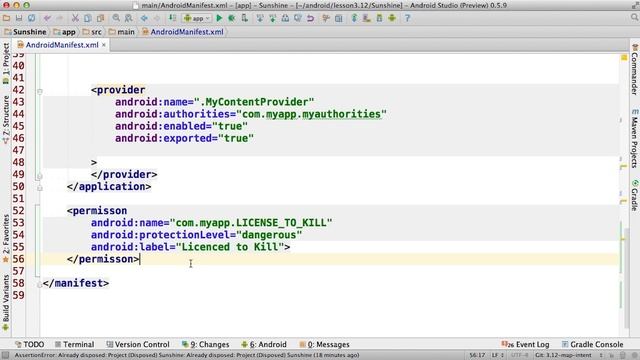Open the Terminal tool window
This screenshot has height=360, width=640.
click(x=74, y=344)
